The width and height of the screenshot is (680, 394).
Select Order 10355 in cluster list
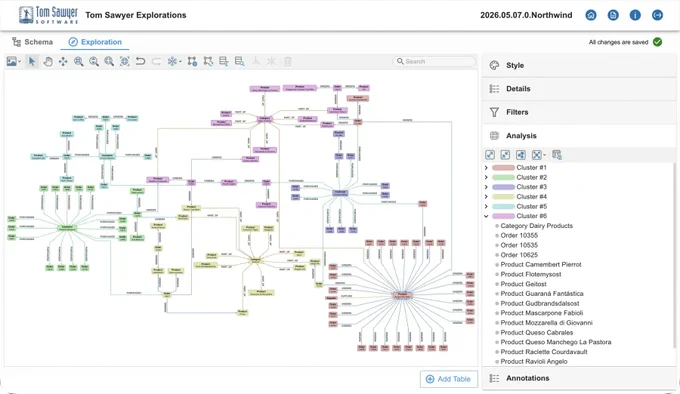pyautogui.click(x=519, y=235)
